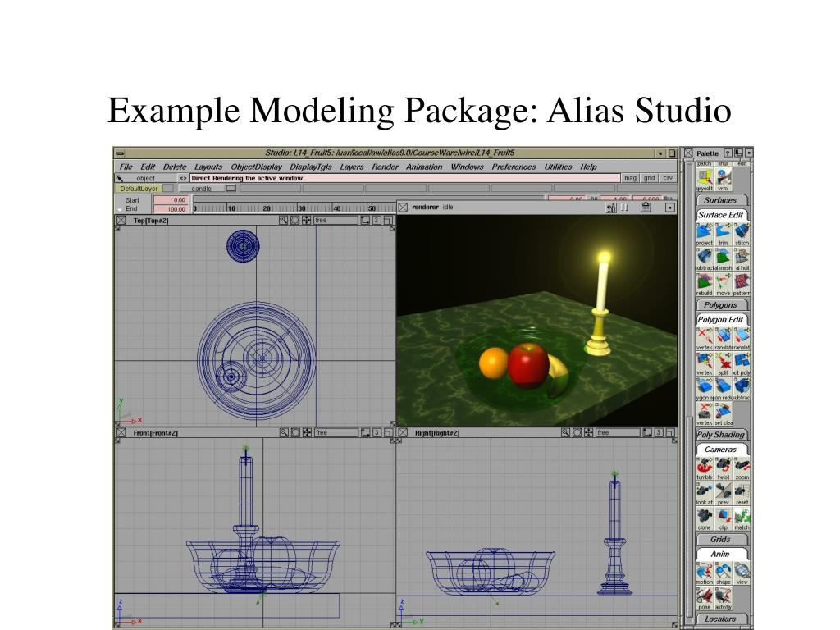The image size is (840, 630).
Task: Collapse the Surface Edit palette shelf
Action: point(720,215)
